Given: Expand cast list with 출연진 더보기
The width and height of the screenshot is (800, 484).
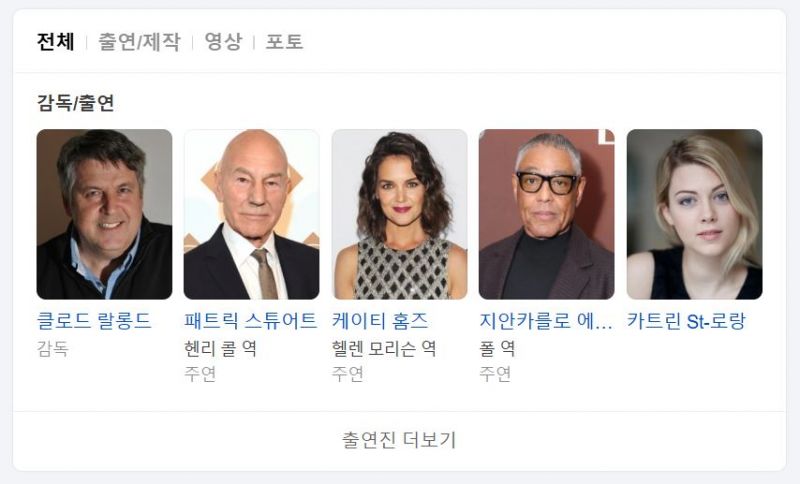Looking at the screenshot, I should click(x=399, y=440).
